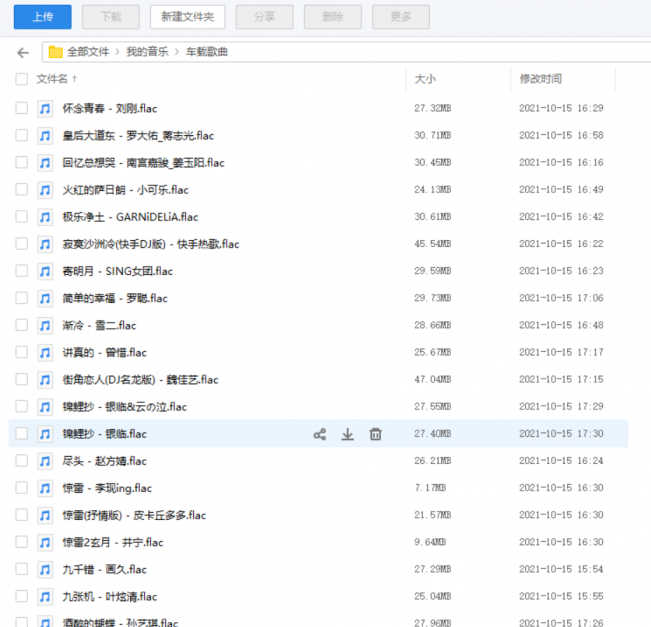Open file 九张机 - 叶炫清.flac
Viewport: 651px width, 627px height.
(x=110, y=597)
